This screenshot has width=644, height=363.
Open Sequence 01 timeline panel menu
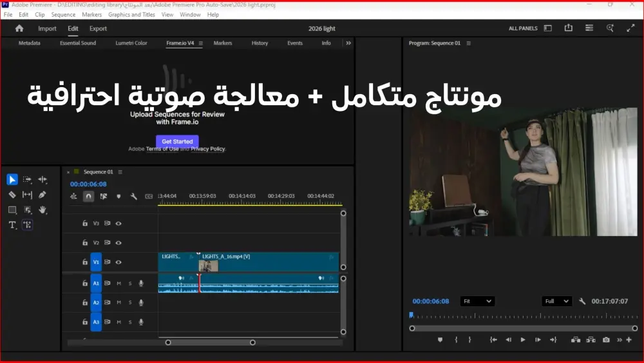click(120, 172)
